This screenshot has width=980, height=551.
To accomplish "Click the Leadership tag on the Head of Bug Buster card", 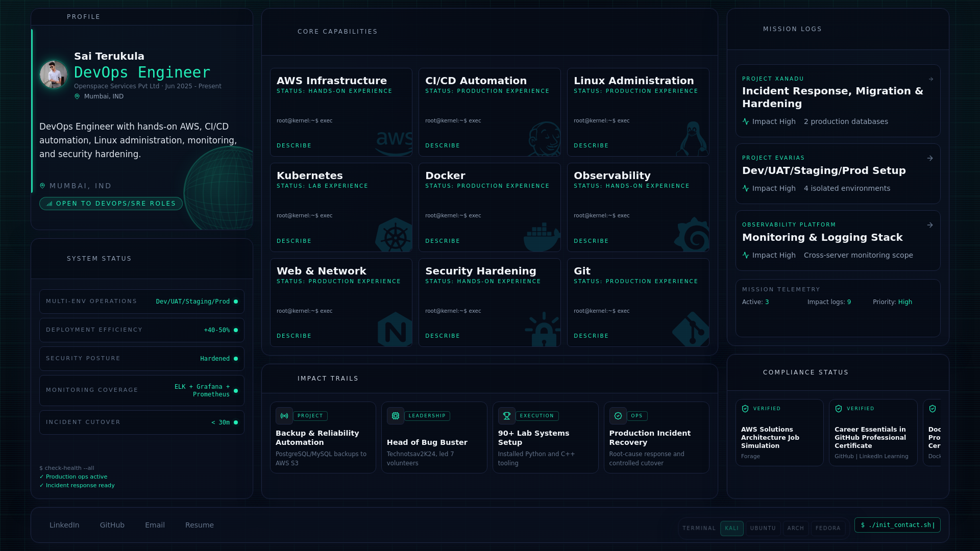I will click(427, 416).
